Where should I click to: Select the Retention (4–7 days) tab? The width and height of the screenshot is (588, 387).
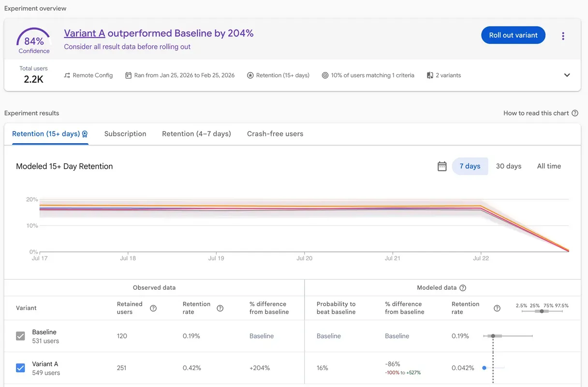point(196,134)
